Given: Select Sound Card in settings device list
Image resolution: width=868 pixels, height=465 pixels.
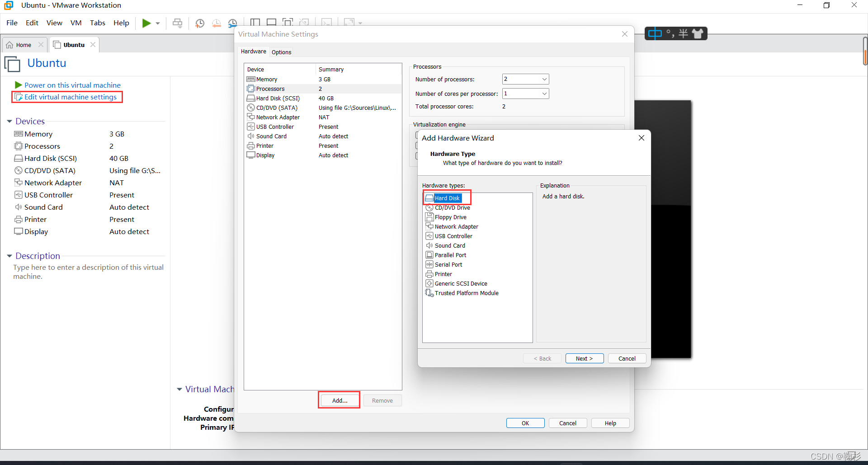Looking at the screenshot, I should click(323, 136).
